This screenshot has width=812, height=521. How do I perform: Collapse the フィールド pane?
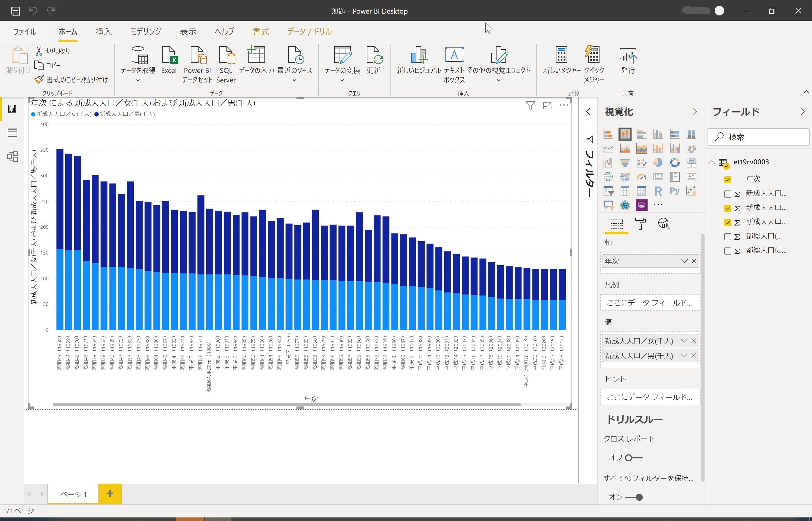coord(803,112)
